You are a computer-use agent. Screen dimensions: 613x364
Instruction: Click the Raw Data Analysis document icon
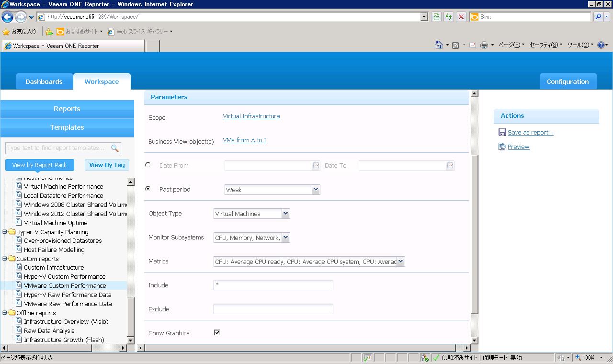pyautogui.click(x=19, y=330)
